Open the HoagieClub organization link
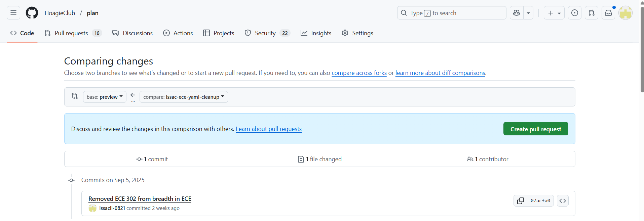This screenshot has width=644, height=221. pyautogui.click(x=60, y=13)
